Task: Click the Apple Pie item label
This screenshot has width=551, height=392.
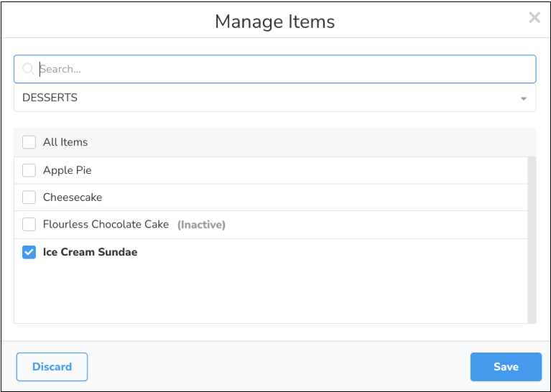Action: 68,170
